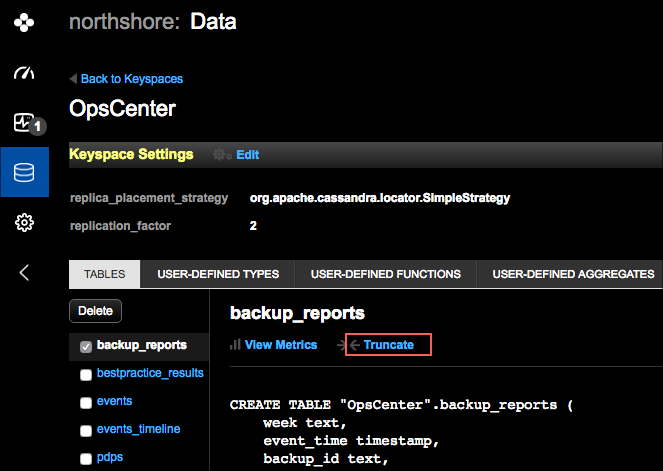
Task: Open the Activities monitor icon
Action: [24, 123]
